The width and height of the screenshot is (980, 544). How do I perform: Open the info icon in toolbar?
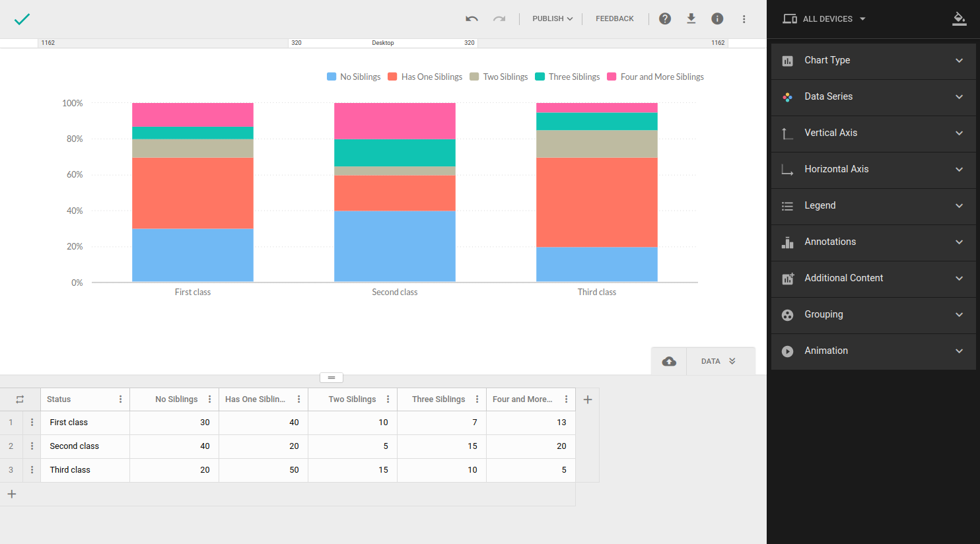(x=717, y=19)
